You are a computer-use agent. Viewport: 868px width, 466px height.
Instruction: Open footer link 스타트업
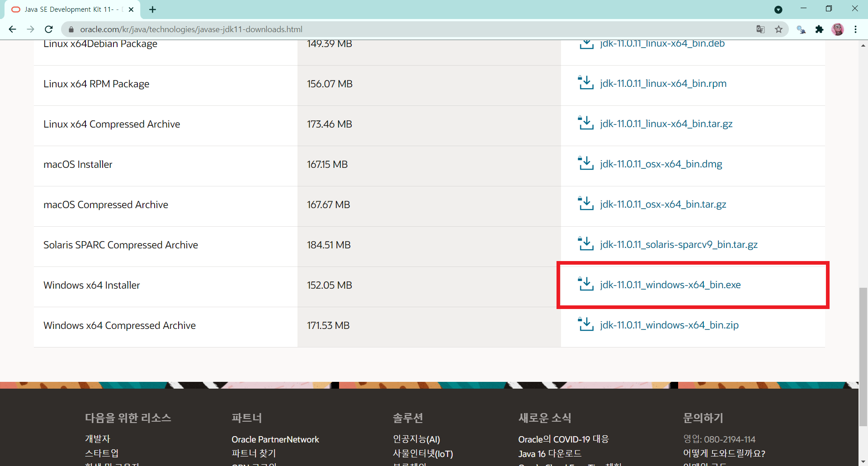[x=102, y=453]
